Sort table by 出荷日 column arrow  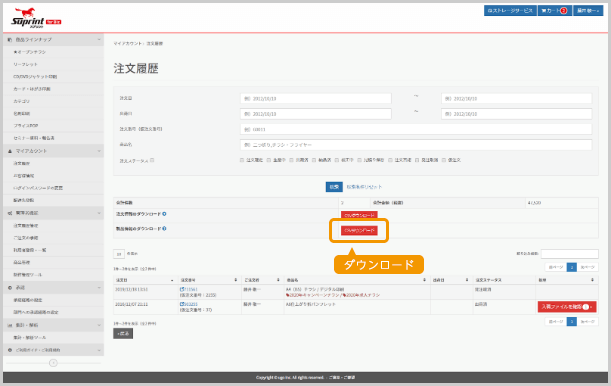[x=467, y=280]
